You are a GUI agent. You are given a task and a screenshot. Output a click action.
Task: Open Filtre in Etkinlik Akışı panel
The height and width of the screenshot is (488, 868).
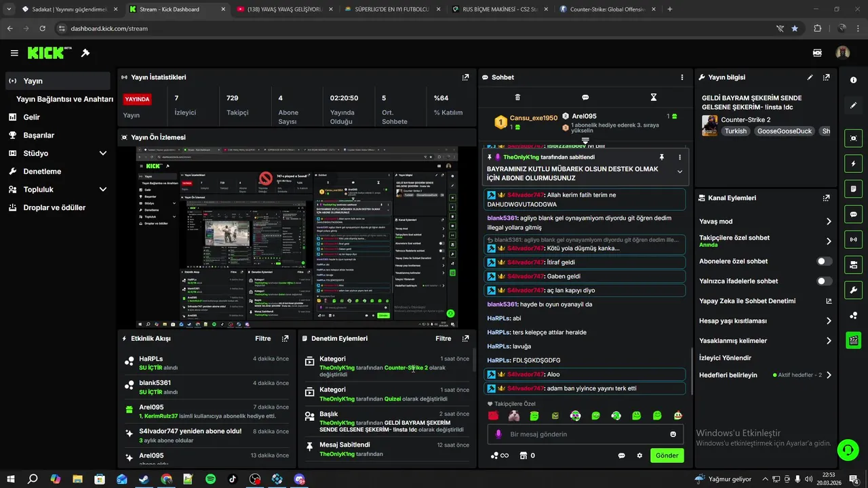263,338
